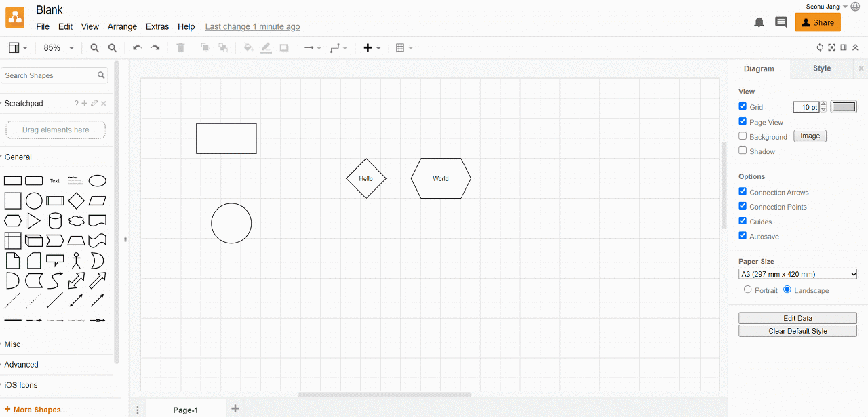Switch to the Style tab

pos(822,68)
